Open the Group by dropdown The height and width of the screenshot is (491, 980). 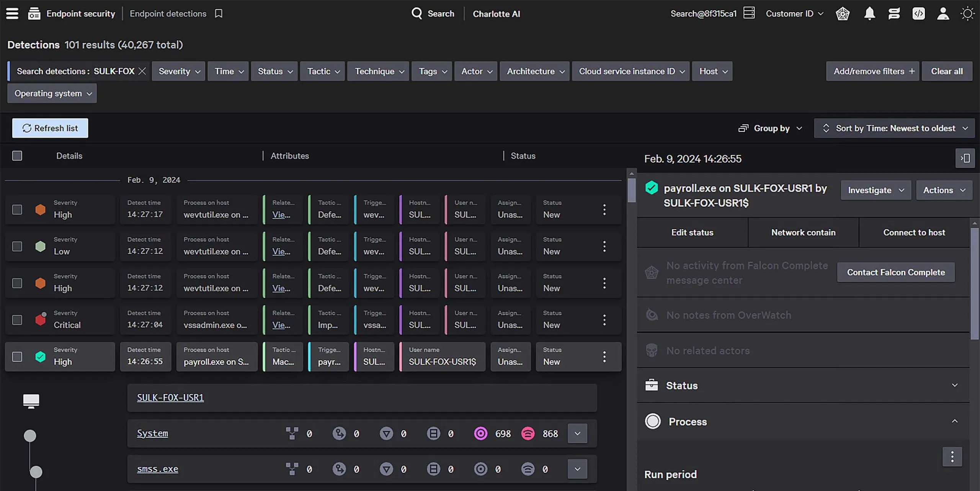(770, 128)
